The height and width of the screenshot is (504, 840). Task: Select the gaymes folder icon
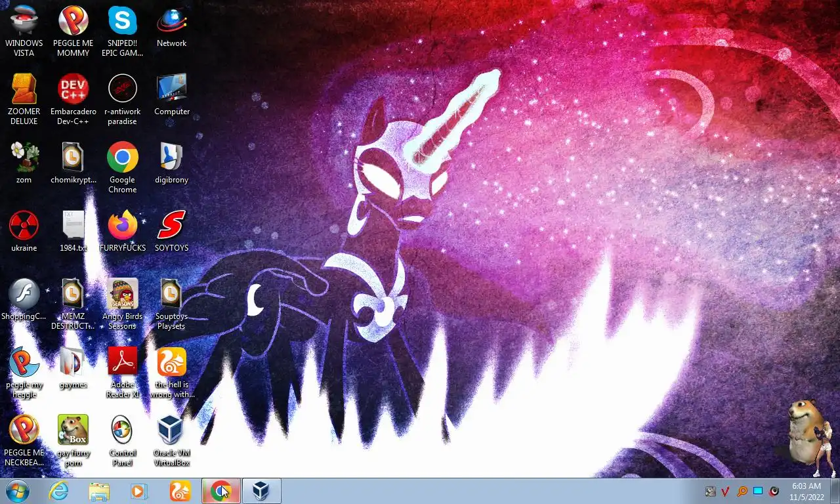[73, 367]
